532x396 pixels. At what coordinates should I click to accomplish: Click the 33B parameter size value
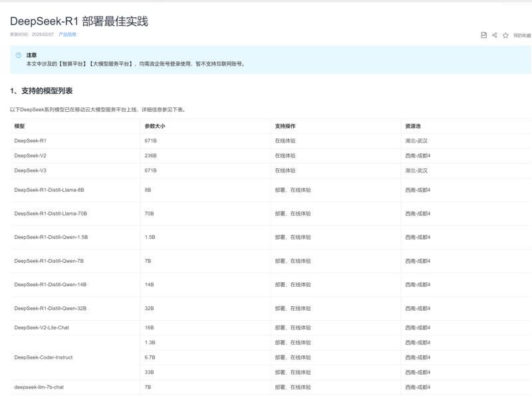click(x=149, y=372)
